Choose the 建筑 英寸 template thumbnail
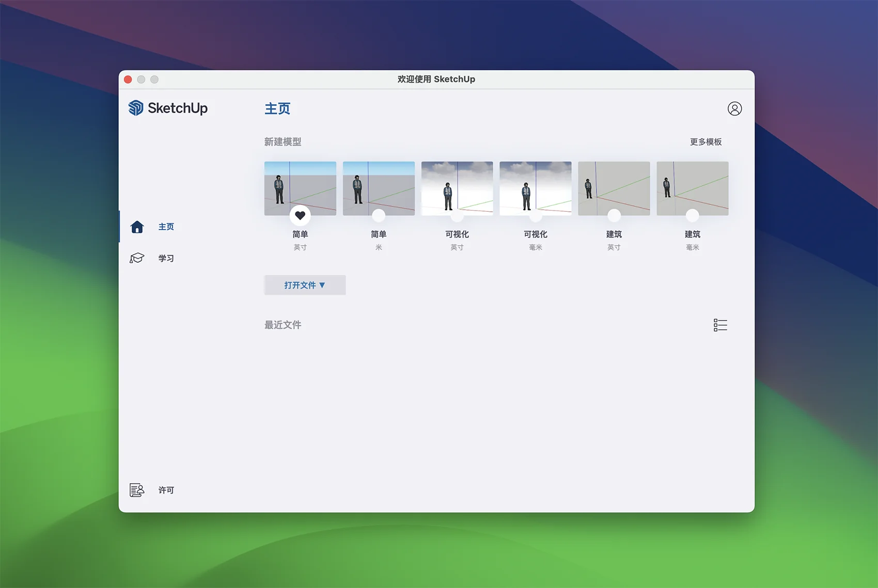 coord(614,188)
